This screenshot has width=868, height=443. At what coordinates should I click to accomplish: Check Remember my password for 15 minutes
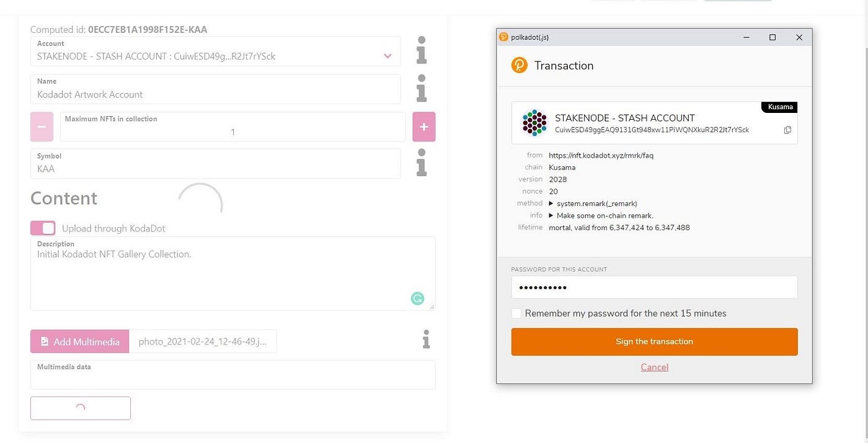[x=516, y=313]
